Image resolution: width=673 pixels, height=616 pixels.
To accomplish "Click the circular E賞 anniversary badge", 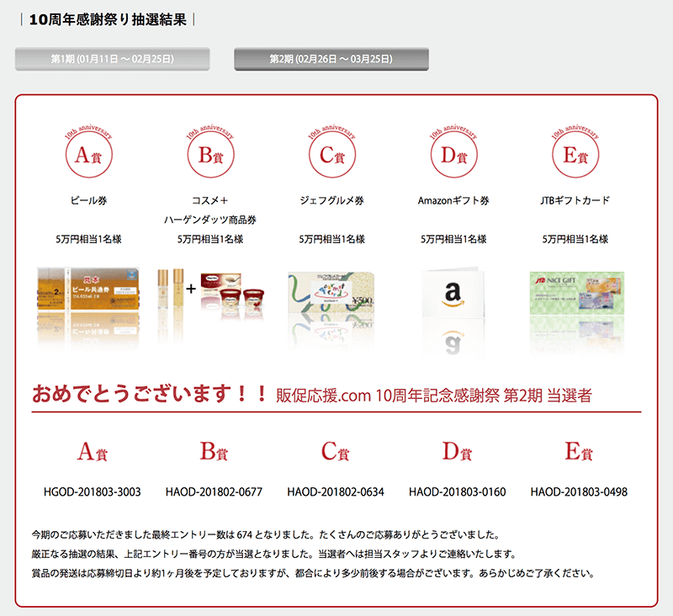I will (575, 156).
